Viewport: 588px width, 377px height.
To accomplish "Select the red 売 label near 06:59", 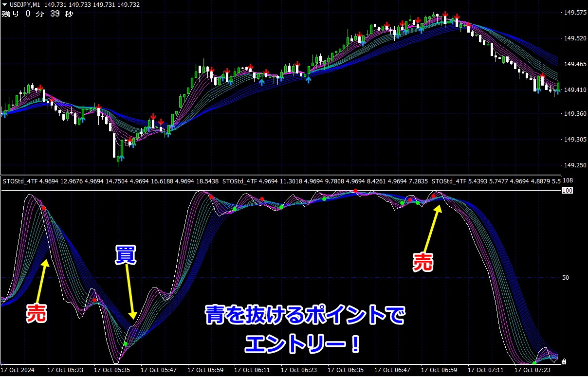I will 423,262.
